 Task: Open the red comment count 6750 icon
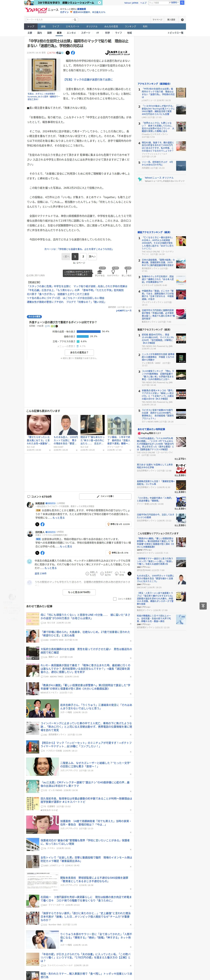click(x=52, y=53)
